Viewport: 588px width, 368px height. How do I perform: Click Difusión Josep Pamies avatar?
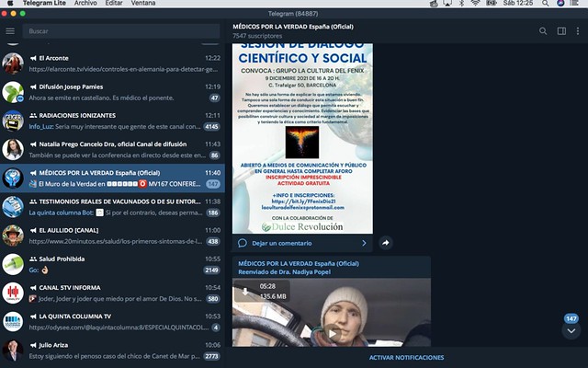tap(13, 92)
